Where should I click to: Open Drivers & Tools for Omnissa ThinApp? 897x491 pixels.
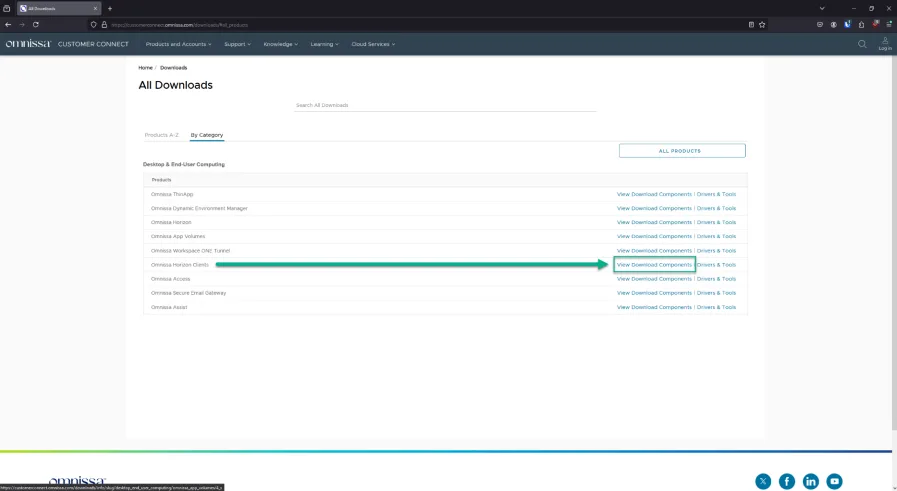(x=716, y=194)
